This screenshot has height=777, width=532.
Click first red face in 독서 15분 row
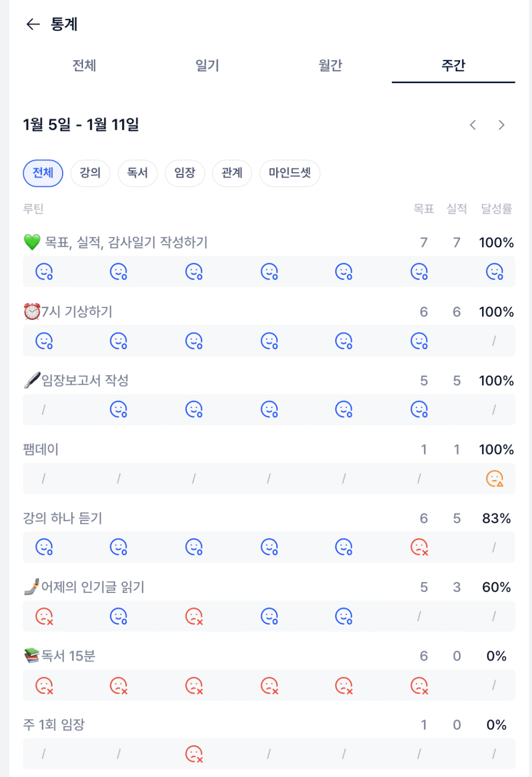tap(44, 685)
